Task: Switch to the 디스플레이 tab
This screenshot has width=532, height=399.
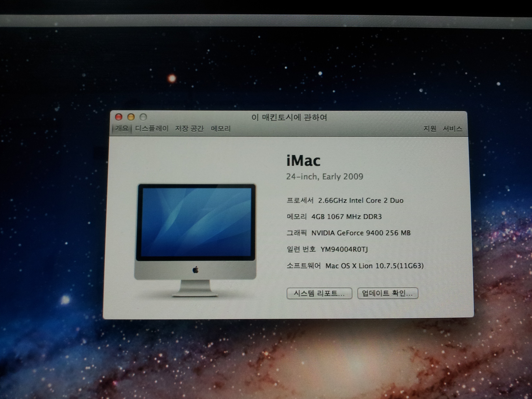Action: coord(152,128)
